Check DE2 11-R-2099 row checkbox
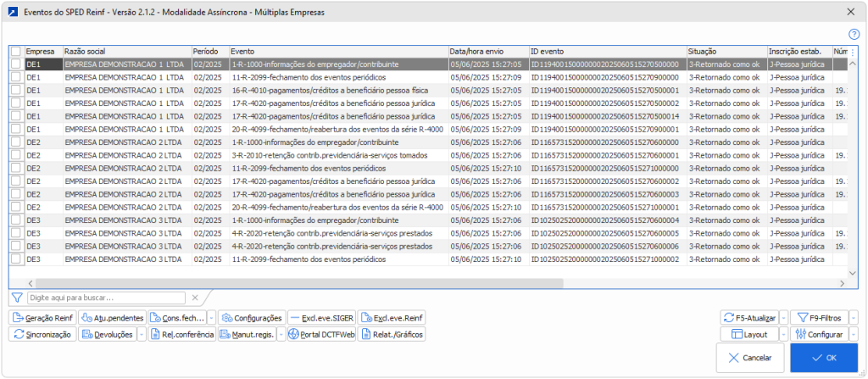The height and width of the screenshot is (379, 868). click(x=16, y=168)
